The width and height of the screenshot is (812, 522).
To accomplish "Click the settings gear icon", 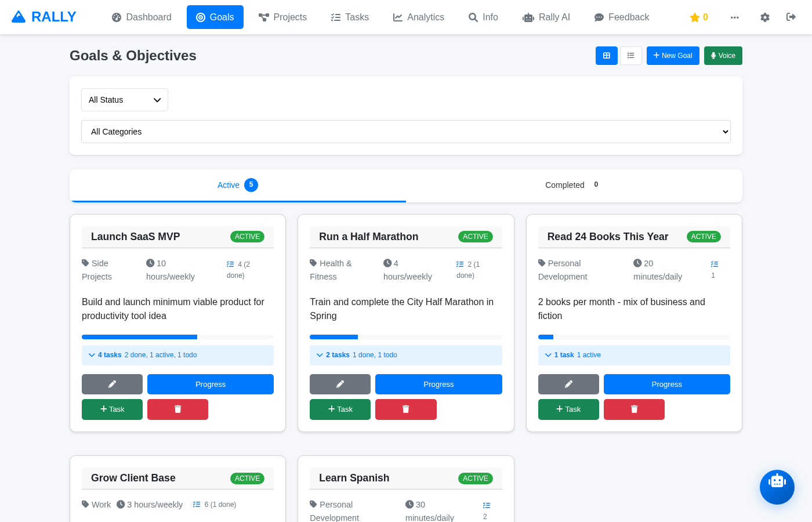I will [x=764, y=17].
